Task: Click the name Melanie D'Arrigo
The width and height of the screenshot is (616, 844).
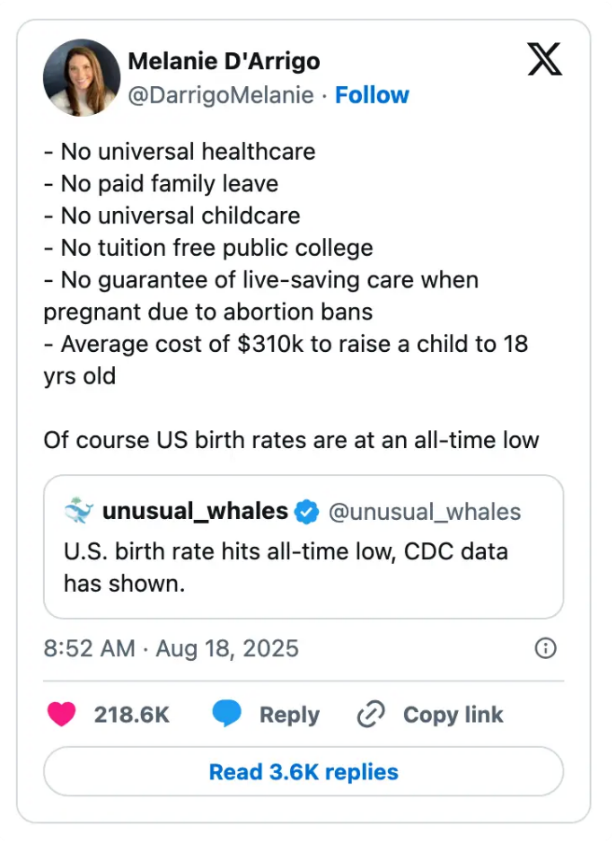Action: [x=224, y=61]
